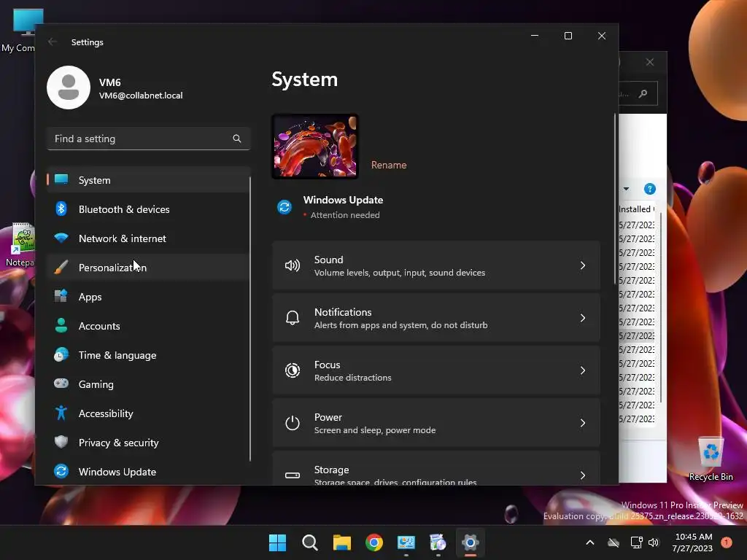Go to Accounts settings
The height and width of the screenshot is (560, 747).
147,326
